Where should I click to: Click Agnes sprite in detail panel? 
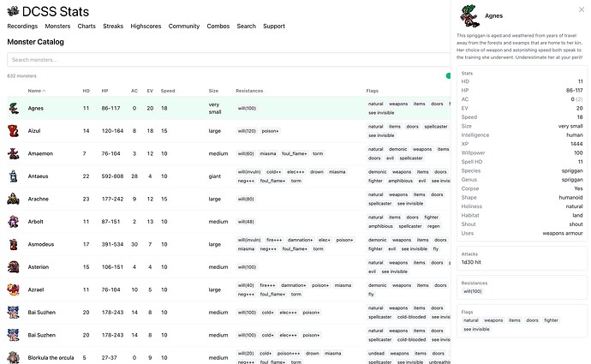[469, 15]
